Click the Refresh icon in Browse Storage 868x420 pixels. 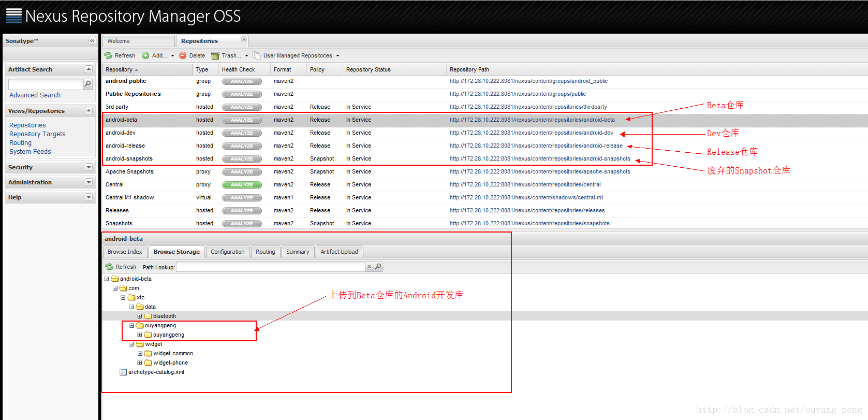tap(109, 267)
